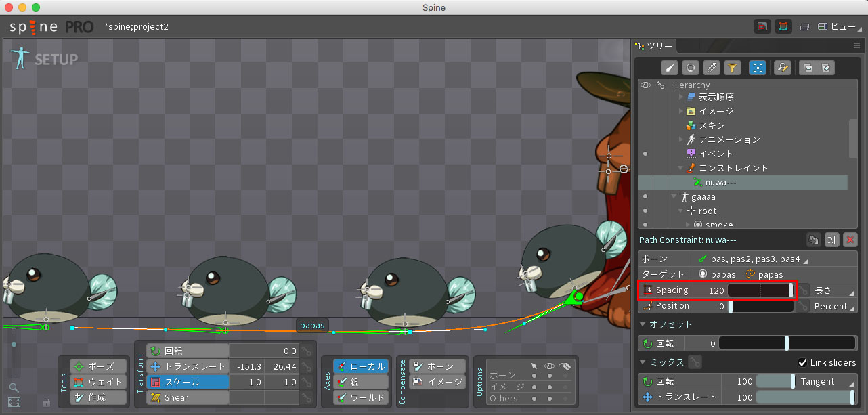This screenshot has height=415, width=868.
Task: Expand the イメージ tree node
Action: [x=682, y=111]
